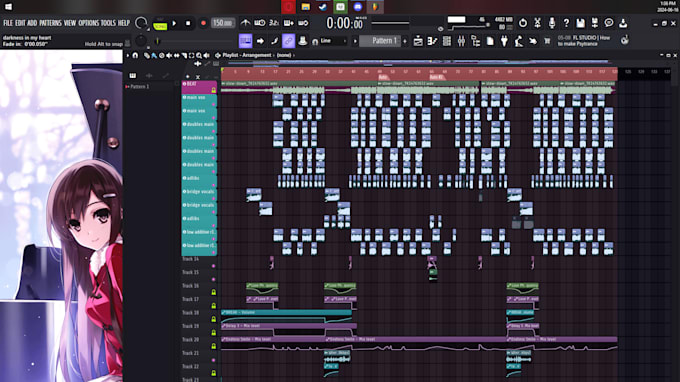Select the paint brush tool in playlist
This screenshot has height=382, width=680.
click(x=154, y=56)
